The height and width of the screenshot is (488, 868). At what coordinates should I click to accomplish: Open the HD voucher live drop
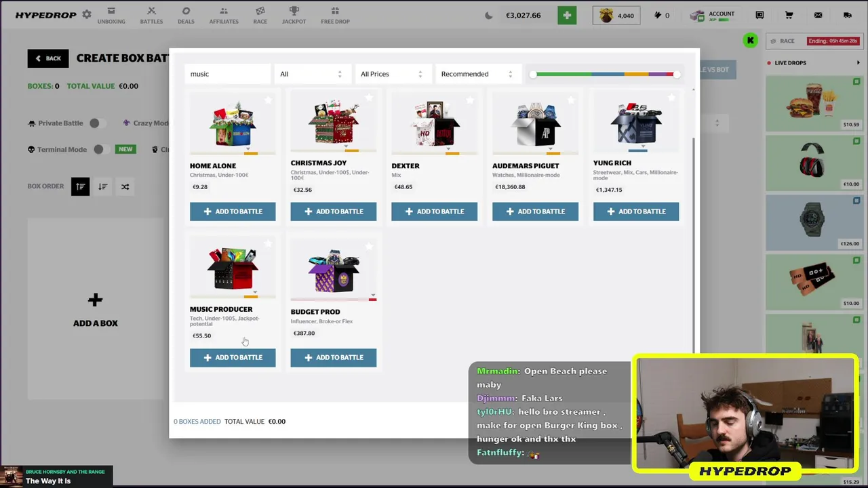tap(813, 281)
